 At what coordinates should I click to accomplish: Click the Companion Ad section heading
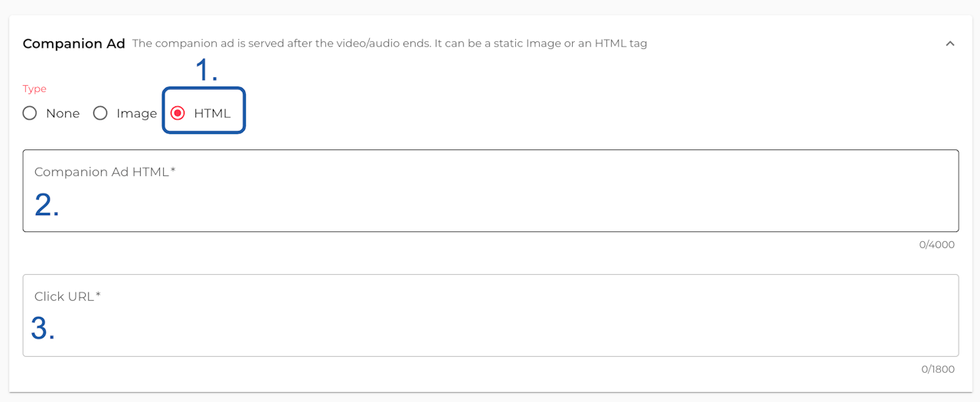73,44
